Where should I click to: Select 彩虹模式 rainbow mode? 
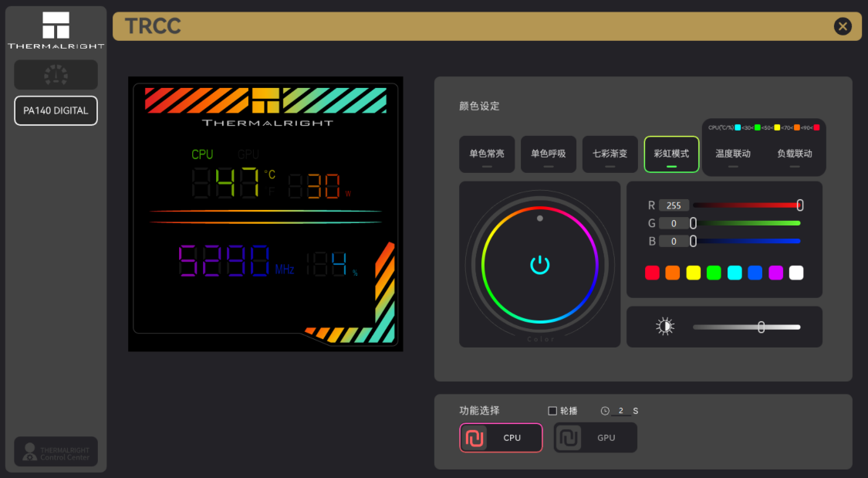[671, 154]
